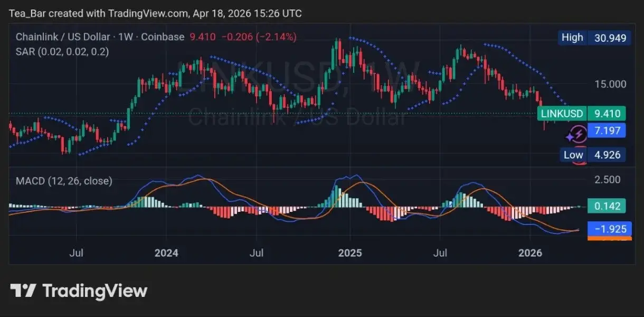Image resolution: width=644 pixels, height=317 pixels.
Task: Select the 2026 label on the time axis
Action: (531, 253)
